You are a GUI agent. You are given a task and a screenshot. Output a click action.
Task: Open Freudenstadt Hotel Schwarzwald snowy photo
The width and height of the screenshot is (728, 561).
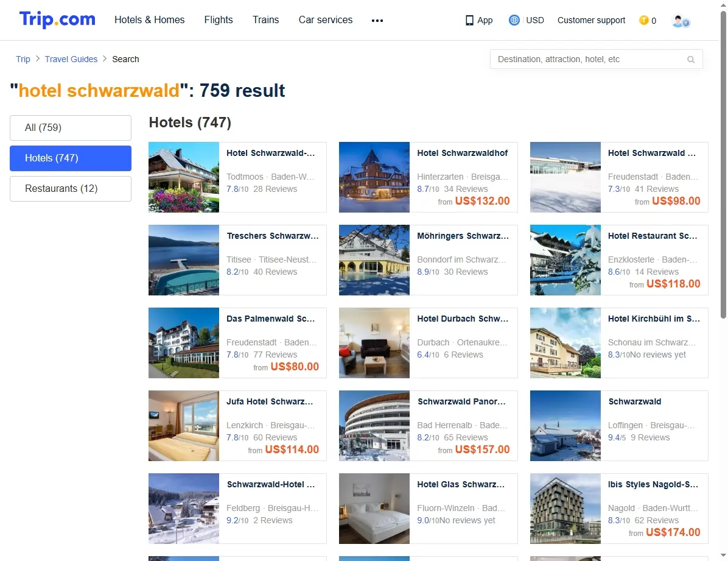click(565, 177)
